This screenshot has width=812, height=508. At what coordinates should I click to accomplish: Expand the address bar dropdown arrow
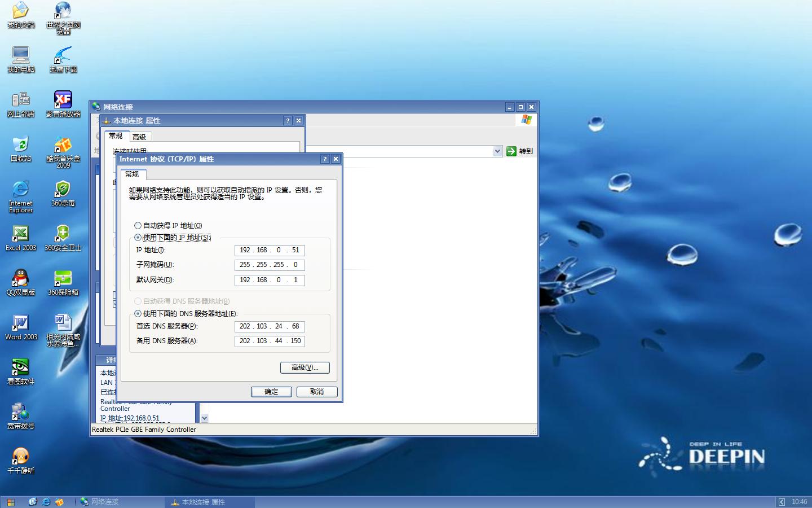coord(497,151)
